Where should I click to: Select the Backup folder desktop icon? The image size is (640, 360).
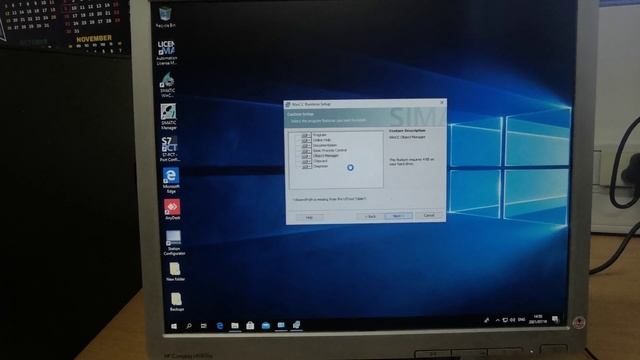(x=176, y=302)
